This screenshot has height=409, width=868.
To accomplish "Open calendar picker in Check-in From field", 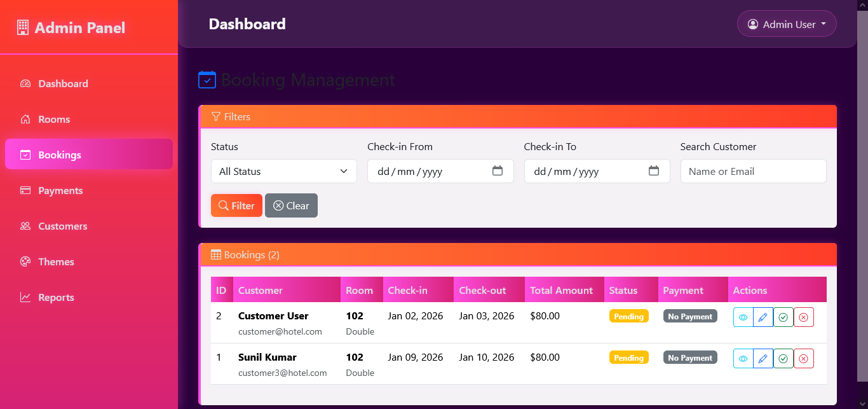I will [x=498, y=171].
